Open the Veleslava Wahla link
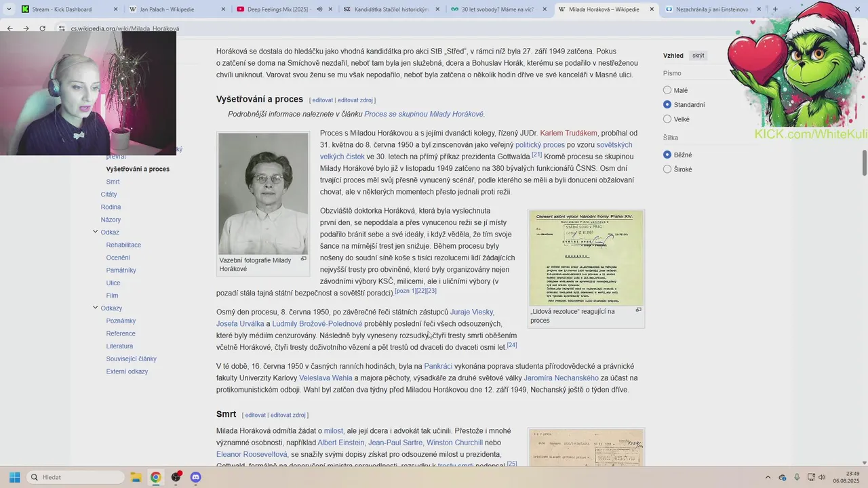Image resolution: width=868 pixels, height=488 pixels. [x=325, y=378]
